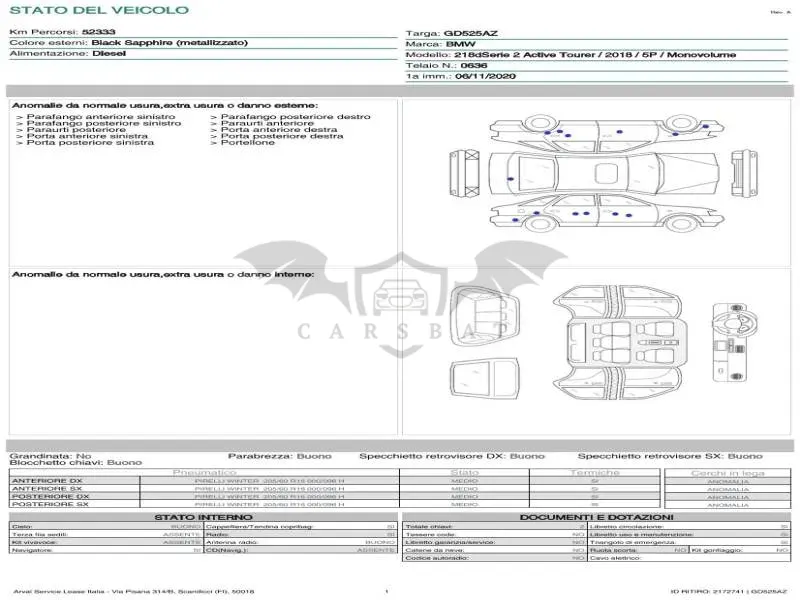Click the 'Ruota scorta' cell

[638, 550]
